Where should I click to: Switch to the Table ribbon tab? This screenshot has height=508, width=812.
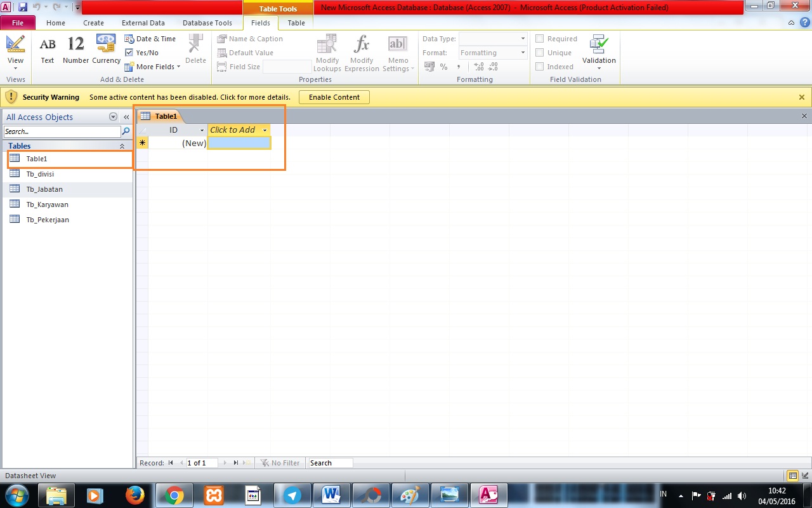296,22
